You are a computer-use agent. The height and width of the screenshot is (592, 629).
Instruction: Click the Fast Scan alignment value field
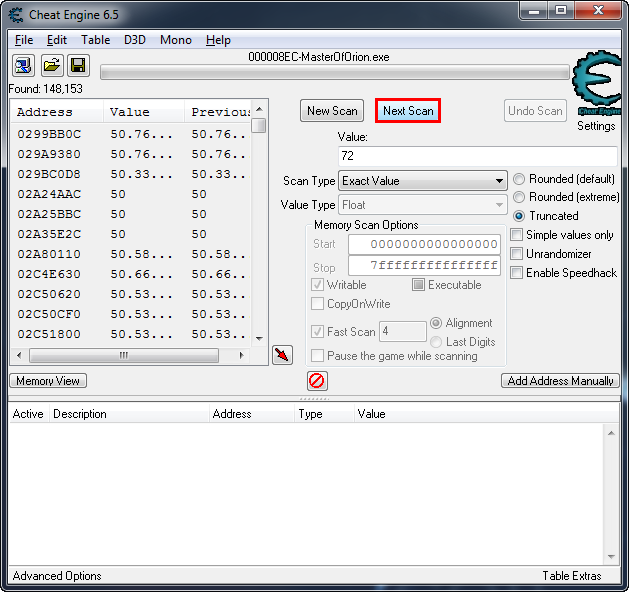pyautogui.click(x=403, y=331)
